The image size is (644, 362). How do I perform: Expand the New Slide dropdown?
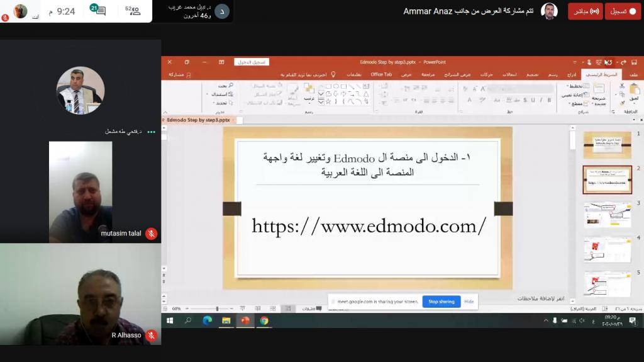pos(598,104)
